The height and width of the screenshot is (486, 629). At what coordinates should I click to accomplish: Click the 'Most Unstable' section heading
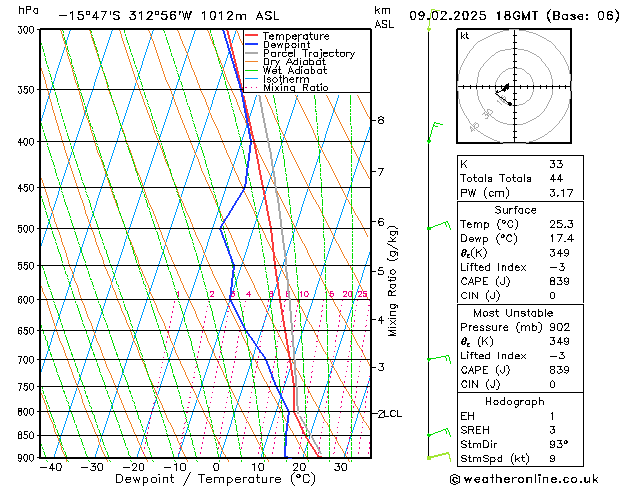[513, 313]
